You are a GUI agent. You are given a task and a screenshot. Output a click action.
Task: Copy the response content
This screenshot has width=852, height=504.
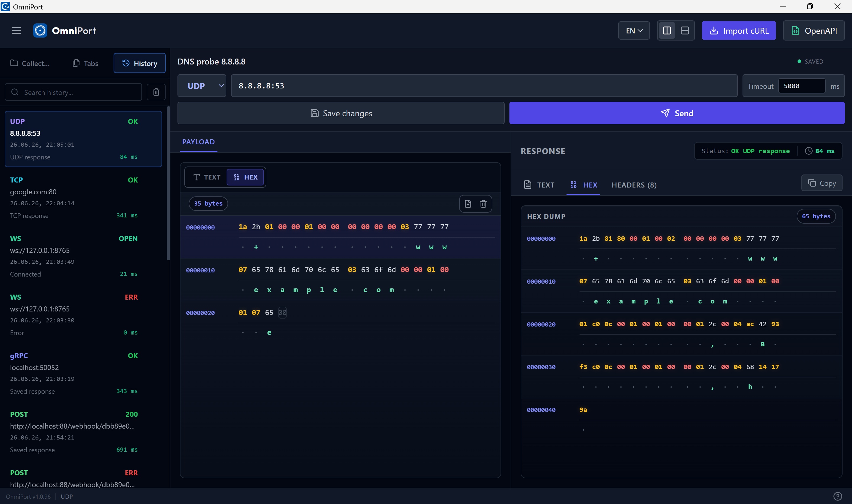click(822, 183)
